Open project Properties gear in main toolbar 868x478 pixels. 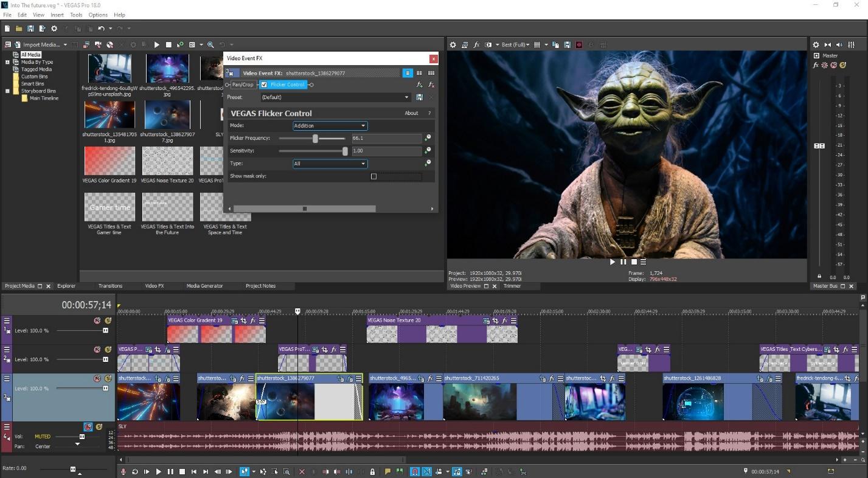coord(54,29)
